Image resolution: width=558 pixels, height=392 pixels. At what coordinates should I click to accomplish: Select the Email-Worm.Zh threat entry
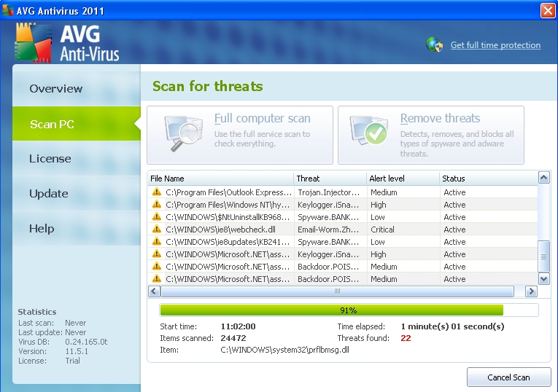328,230
